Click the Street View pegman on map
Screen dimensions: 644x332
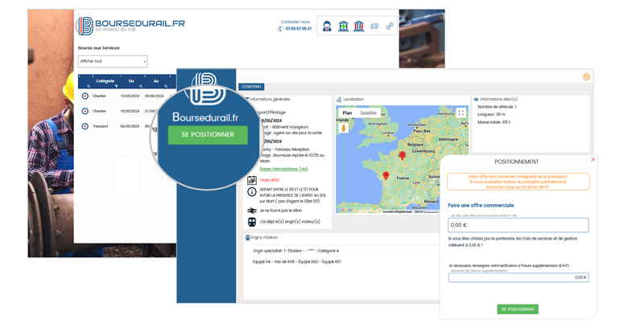click(x=344, y=128)
